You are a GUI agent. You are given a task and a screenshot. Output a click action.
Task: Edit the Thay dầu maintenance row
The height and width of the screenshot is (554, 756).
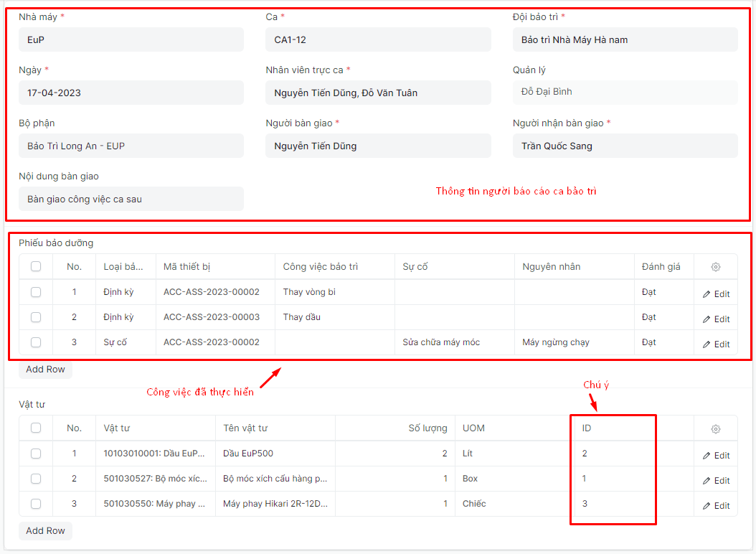pos(716,319)
